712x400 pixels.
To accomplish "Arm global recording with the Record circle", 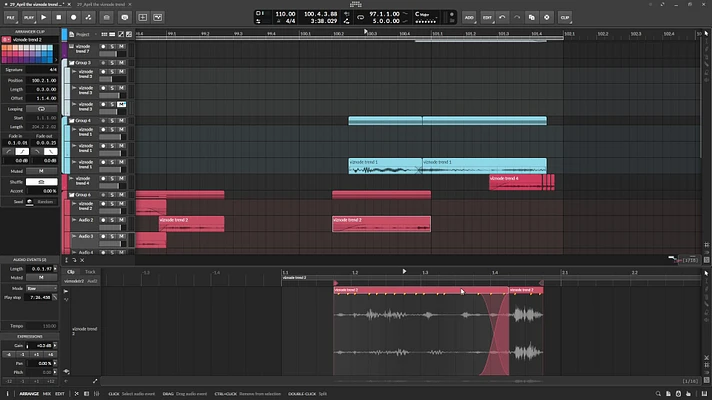I will click(74, 17).
